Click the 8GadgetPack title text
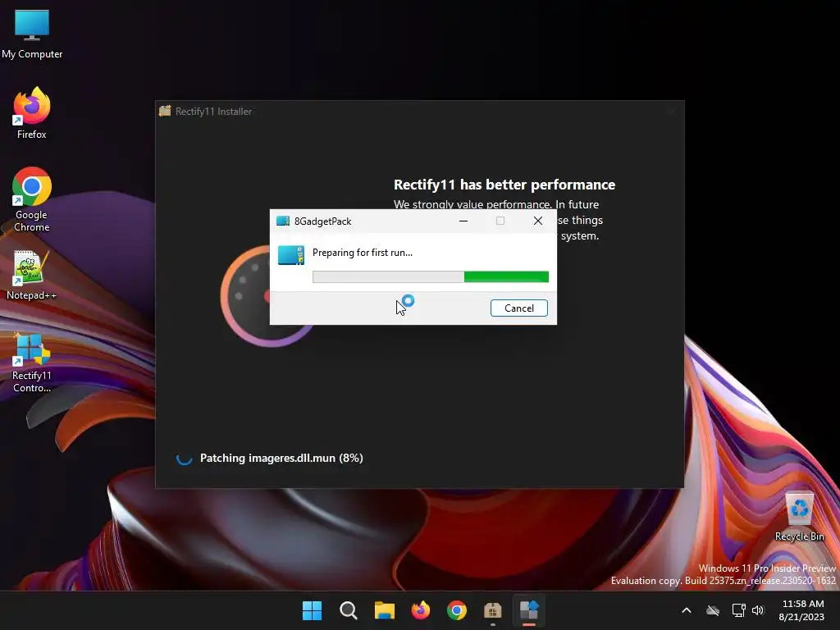The width and height of the screenshot is (840, 630). tap(323, 221)
